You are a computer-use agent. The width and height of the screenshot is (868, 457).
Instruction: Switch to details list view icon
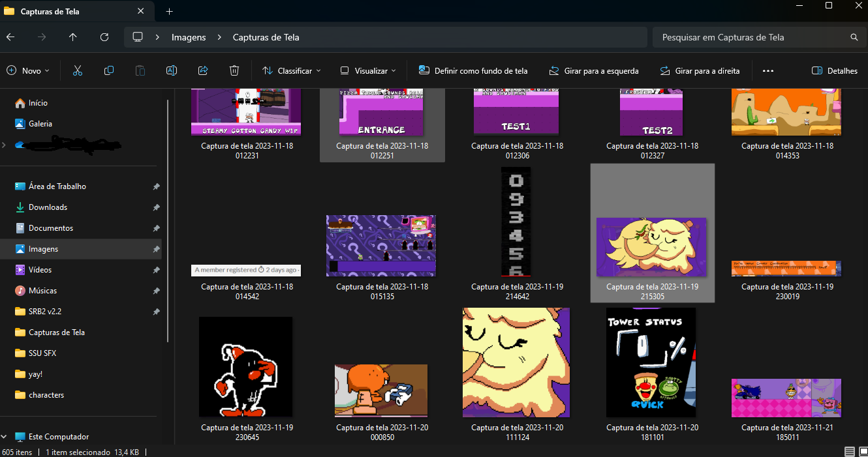tap(849, 451)
